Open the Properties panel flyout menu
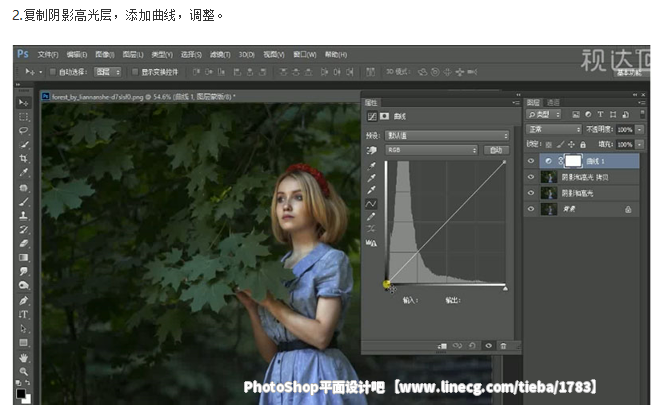 (x=516, y=103)
